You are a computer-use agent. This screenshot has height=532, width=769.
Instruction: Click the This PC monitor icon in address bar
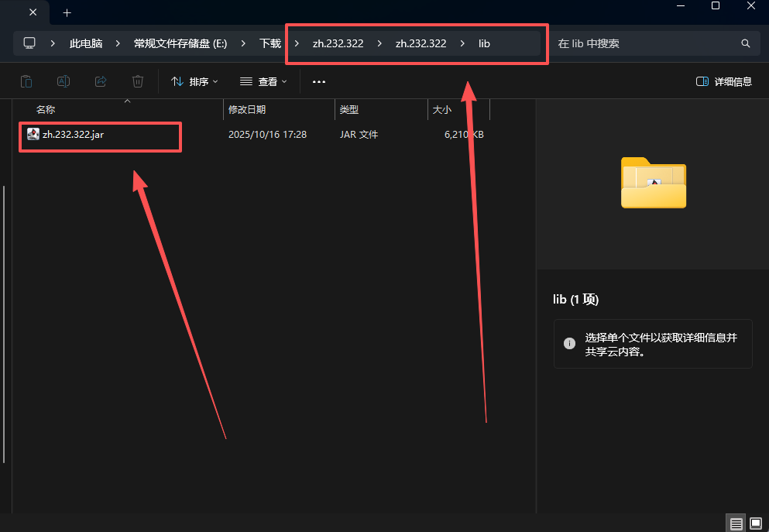click(x=29, y=43)
